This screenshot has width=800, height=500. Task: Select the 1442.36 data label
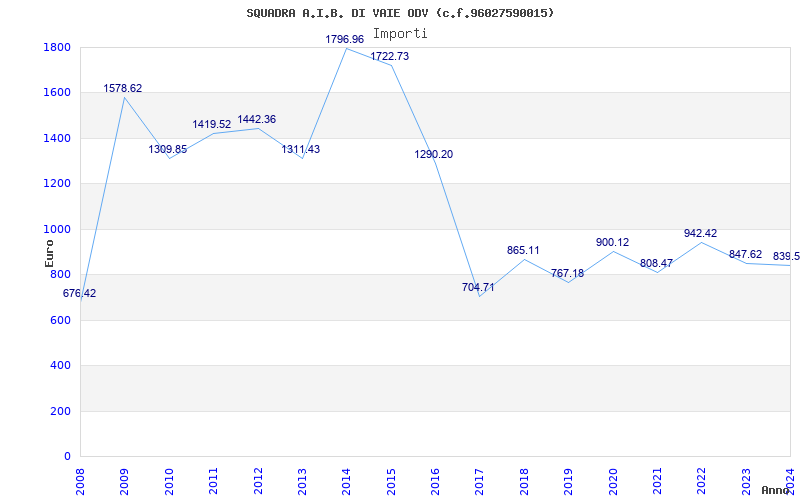coord(257,119)
